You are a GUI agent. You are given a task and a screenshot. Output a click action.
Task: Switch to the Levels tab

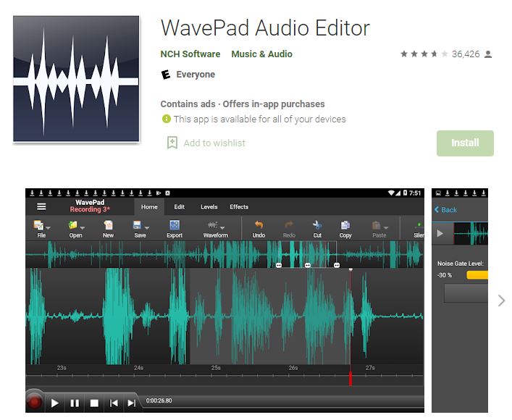(209, 206)
